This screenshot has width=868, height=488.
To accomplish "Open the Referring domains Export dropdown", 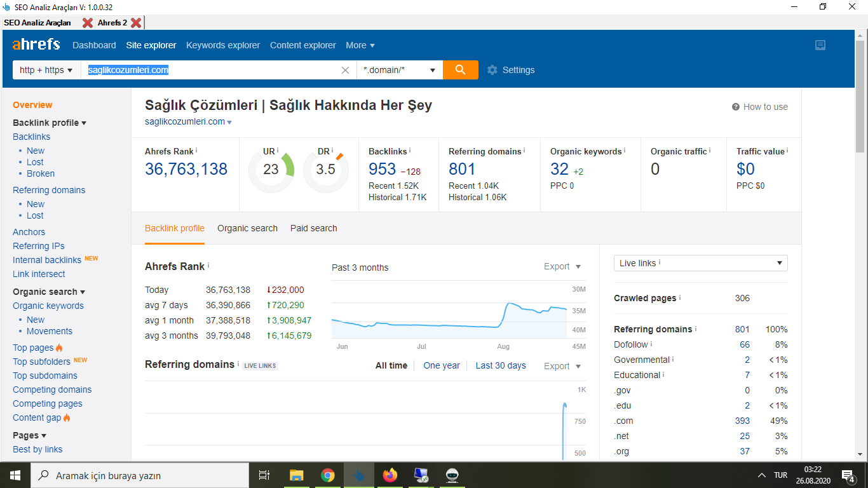I will (x=562, y=366).
